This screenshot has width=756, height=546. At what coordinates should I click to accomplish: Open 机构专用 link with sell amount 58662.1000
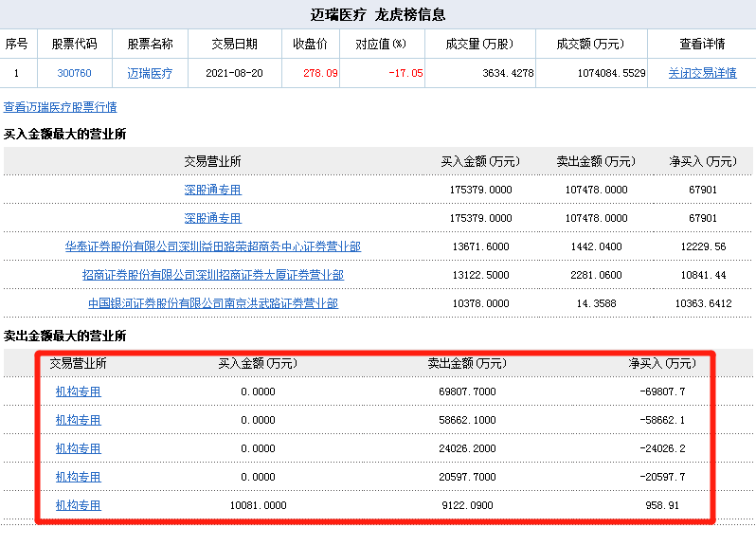(x=78, y=420)
